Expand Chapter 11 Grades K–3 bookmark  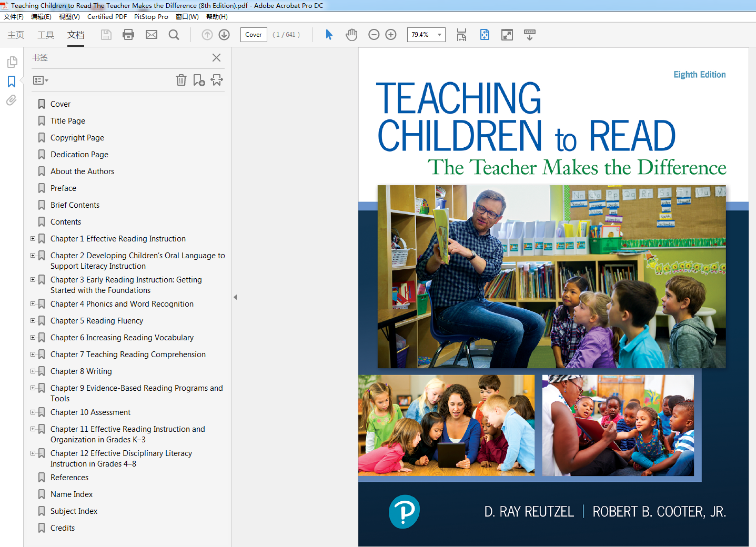click(x=33, y=429)
